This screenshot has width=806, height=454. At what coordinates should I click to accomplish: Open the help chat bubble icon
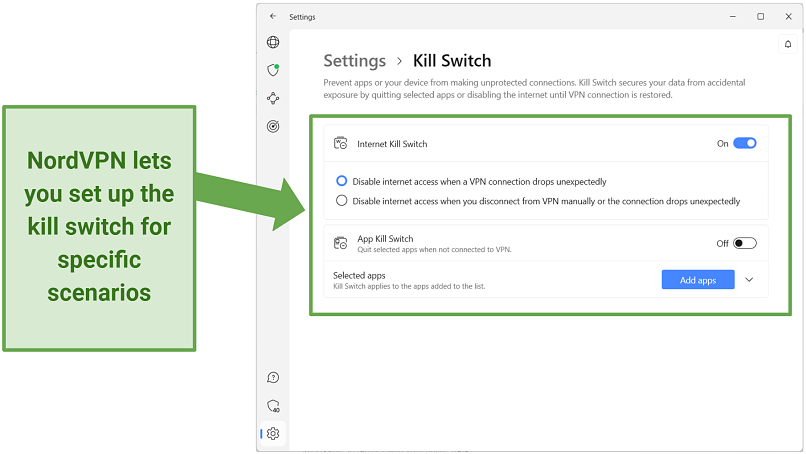tap(273, 378)
